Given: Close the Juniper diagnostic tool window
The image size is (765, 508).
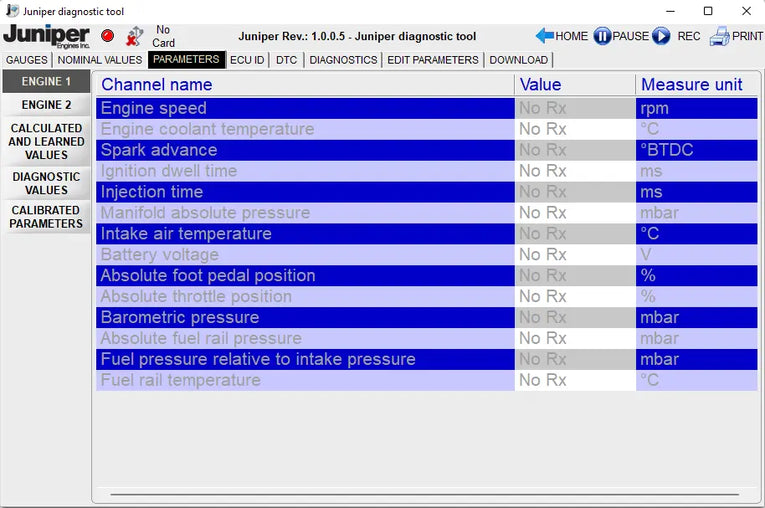Looking at the screenshot, I should point(746,11).
